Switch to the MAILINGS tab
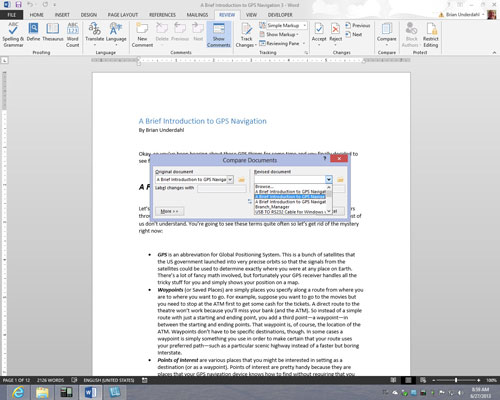This screenshot has width=500, height=400. [197, 15]
